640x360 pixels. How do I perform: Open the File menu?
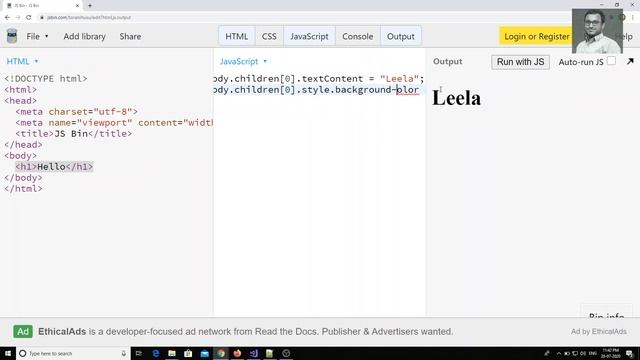coord(37,36)
